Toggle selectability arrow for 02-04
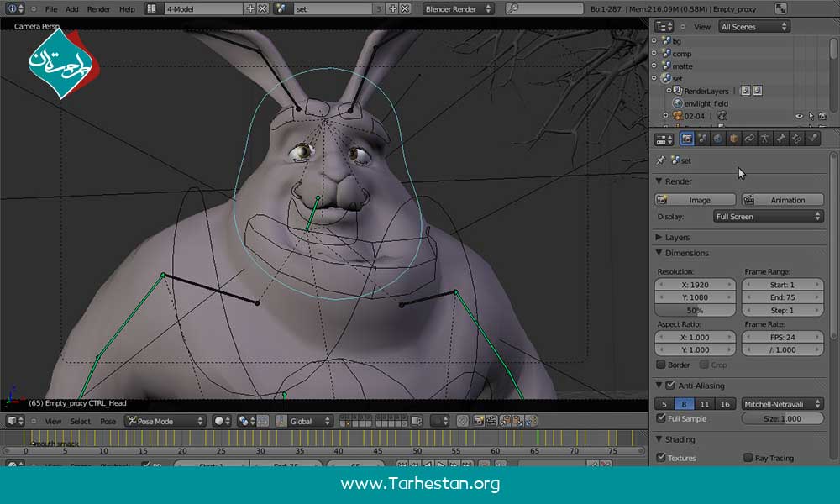 [811, 116]
